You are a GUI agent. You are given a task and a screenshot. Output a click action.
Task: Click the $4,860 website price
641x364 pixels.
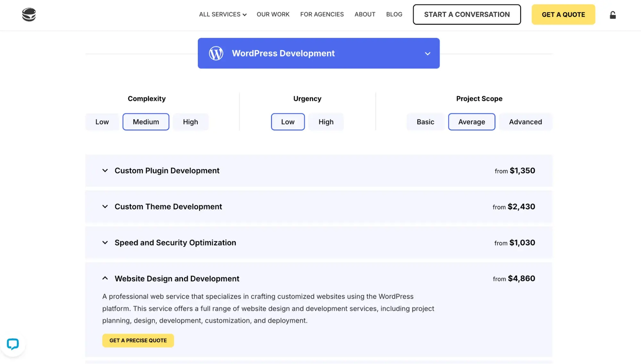(x=521, y=278)
